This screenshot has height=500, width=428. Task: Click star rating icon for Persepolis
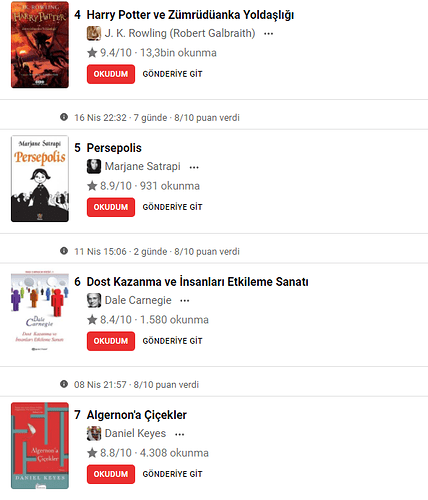coord(92,186)
